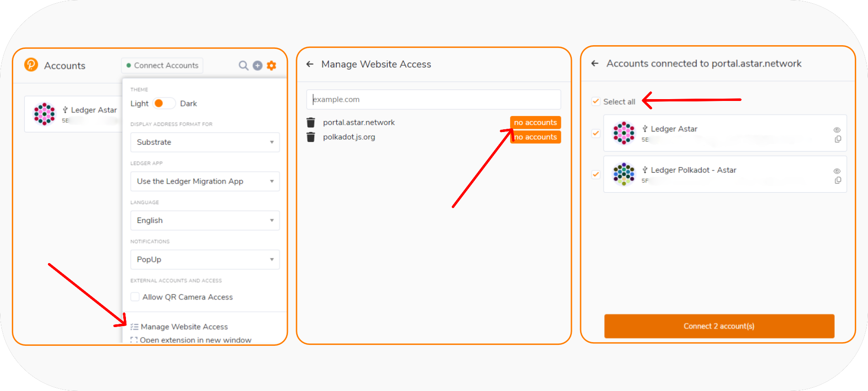Viewport: 868px width, 391px height.
Task: Click the example.com website filter field
Action: (434, 100)
